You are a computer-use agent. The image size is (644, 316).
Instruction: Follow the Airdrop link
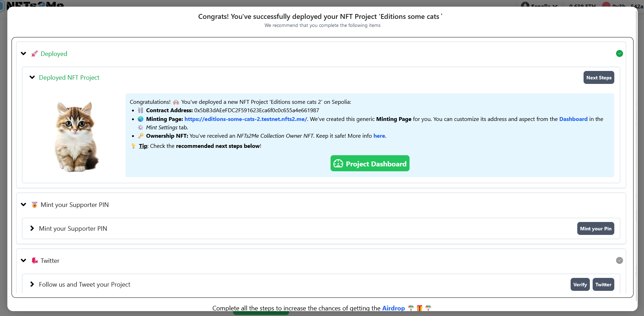[x=393, y=308]
